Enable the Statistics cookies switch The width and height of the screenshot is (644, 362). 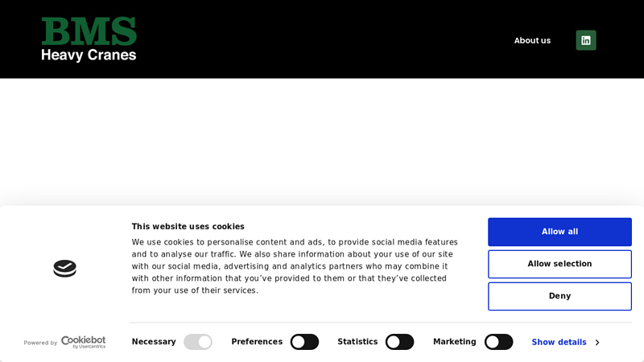click(399, 342)
